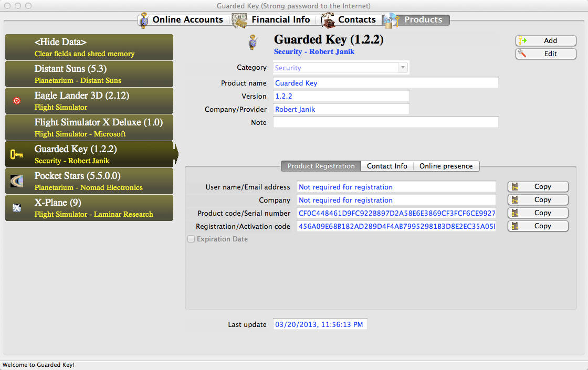
Task: Click the green arrow Add icon
Action: (523, 40)
